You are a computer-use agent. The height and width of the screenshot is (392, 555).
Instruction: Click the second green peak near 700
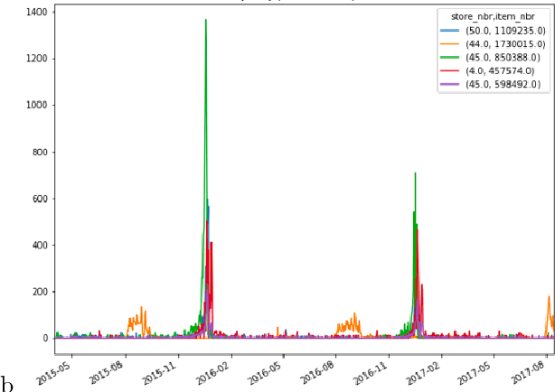(x=415, y=173)
